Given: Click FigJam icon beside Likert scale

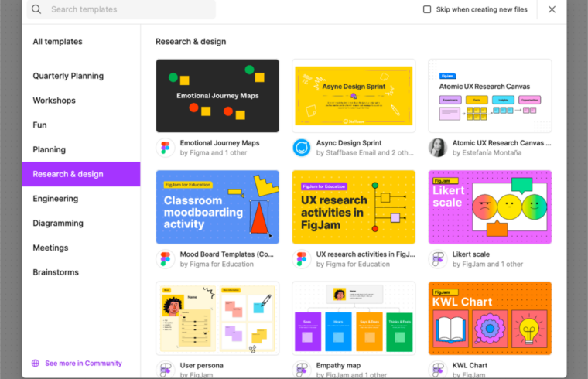Looking at the screenshot, I should [x=438, y=259].
